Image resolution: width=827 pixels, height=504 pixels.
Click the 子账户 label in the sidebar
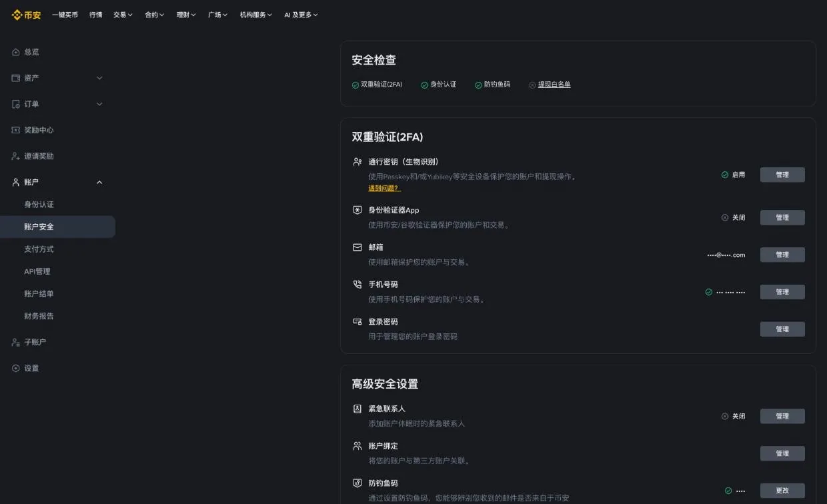point(35,342)
